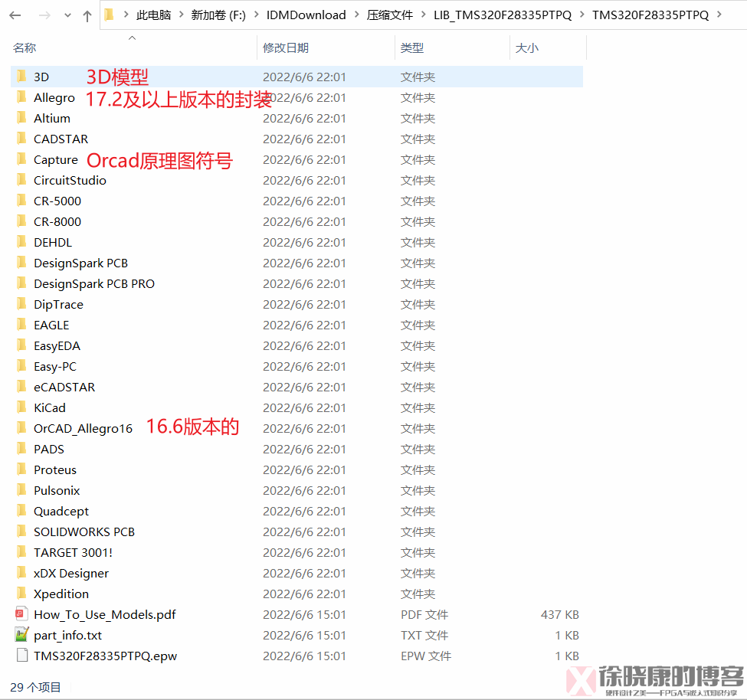Expand chevron after LIB_TMS320F28335PTPQ breadcrumb
The image size is (747, 700).
coord(582,15)
